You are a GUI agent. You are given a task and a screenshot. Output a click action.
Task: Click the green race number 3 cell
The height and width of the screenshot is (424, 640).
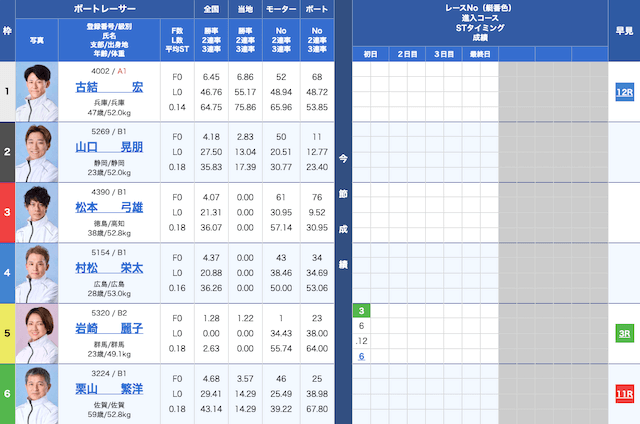[360, 311]
